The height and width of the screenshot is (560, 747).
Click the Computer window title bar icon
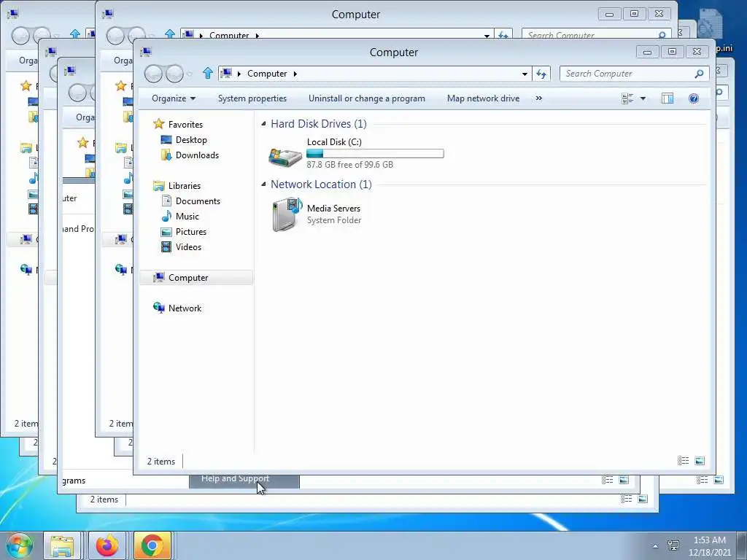click(x=146, y=52)
